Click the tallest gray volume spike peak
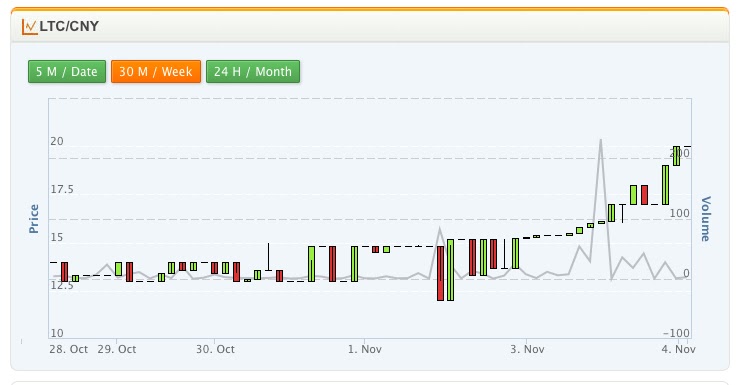This screenshot has height=385, width=737. coord(600,141)
